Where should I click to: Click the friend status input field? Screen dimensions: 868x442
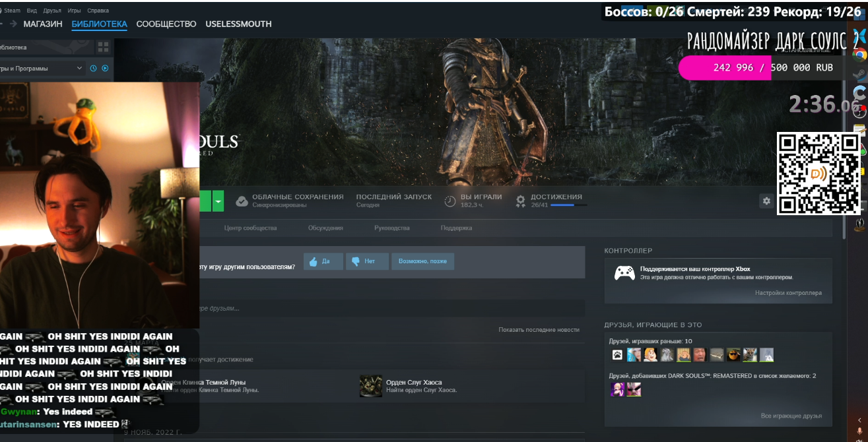click(392, 308)
